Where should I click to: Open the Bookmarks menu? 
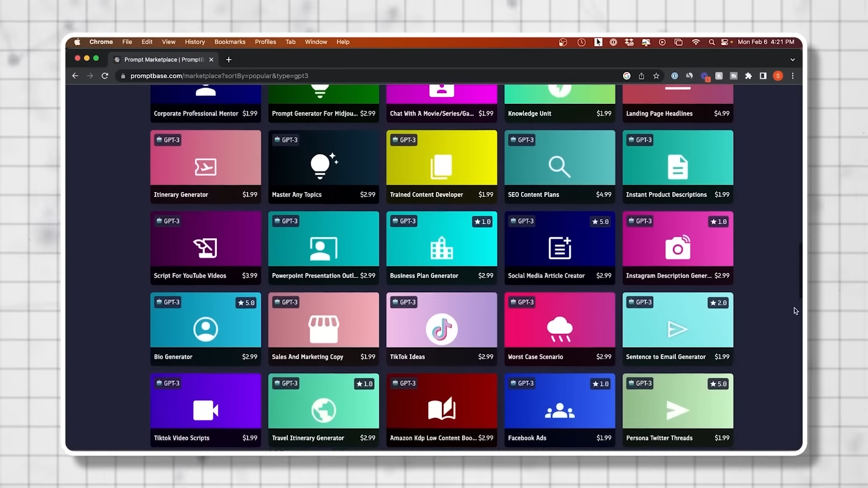(230, 42)
